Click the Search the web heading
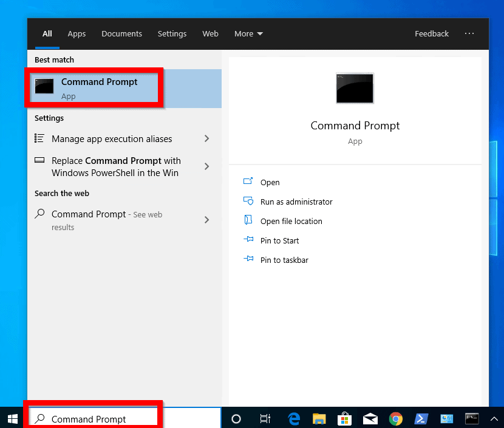Screen dimensions: 504x428 point(62,194)
